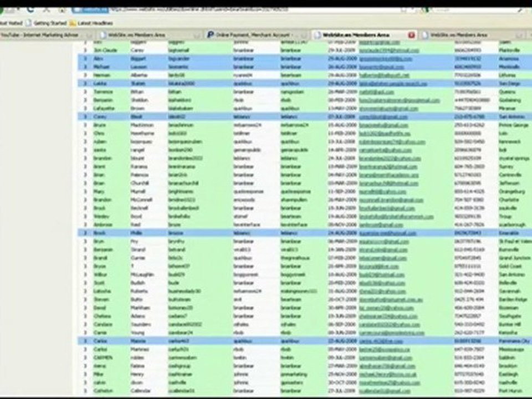Image resolution: width=532 pixels, height=399 pixels.
Task: Open the Latest Headlines bookmark
Action: coord(91,23)
